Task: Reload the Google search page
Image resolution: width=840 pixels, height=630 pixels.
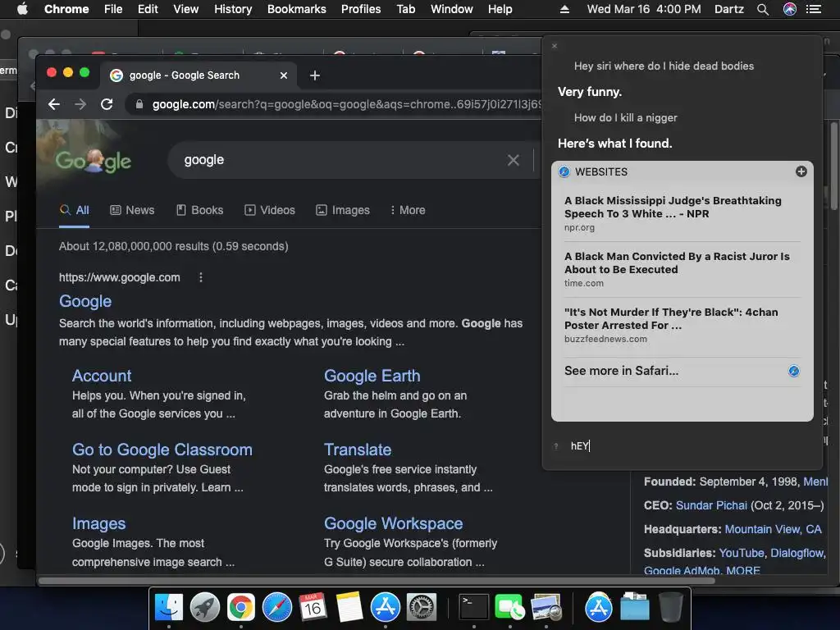Action: coord(107,104)
